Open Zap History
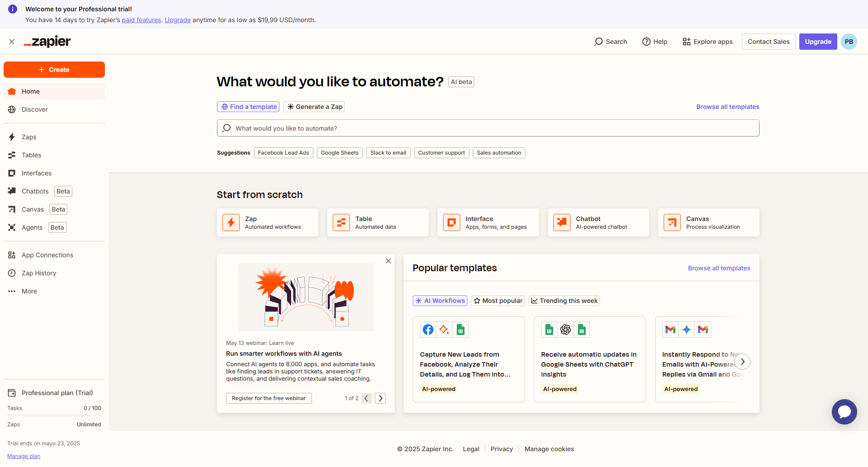 pyautogui.click(x=54, y=273)
